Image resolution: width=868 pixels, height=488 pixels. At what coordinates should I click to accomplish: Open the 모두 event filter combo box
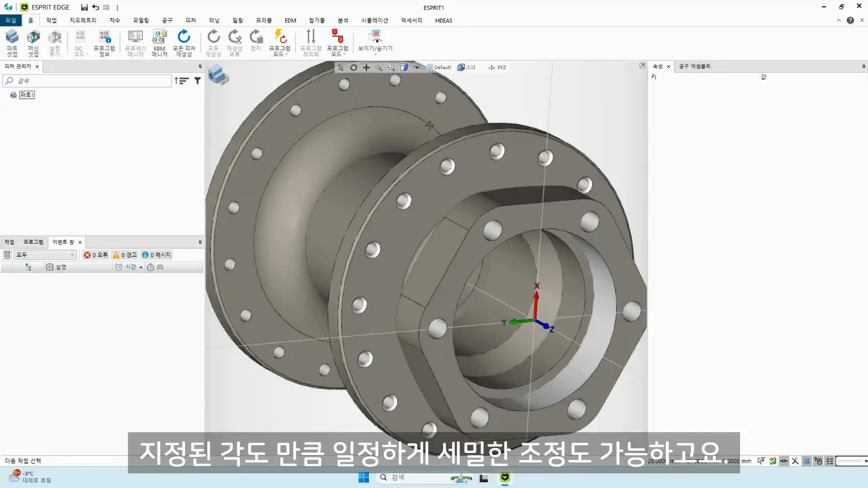pos(45,255)
